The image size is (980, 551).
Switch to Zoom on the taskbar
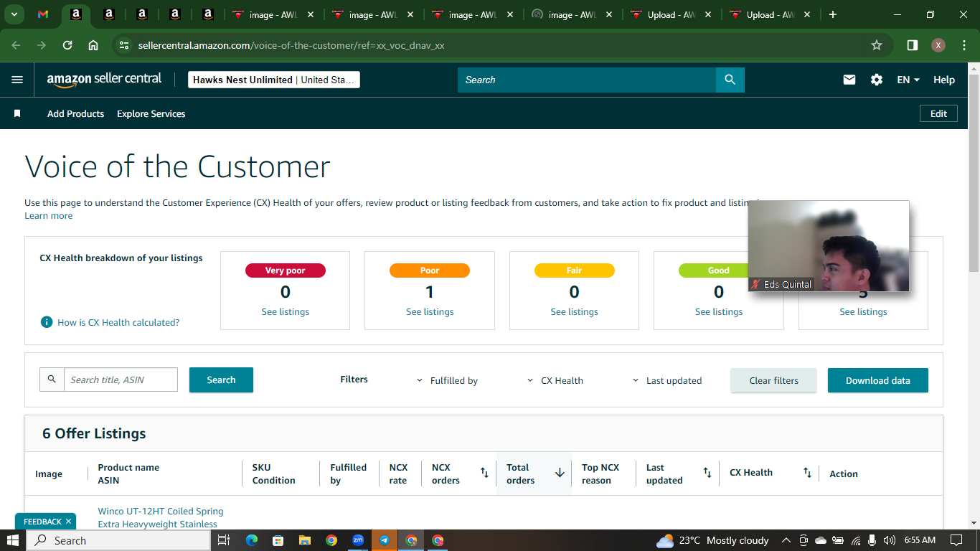pyautogui.click(x=358, y=540)
